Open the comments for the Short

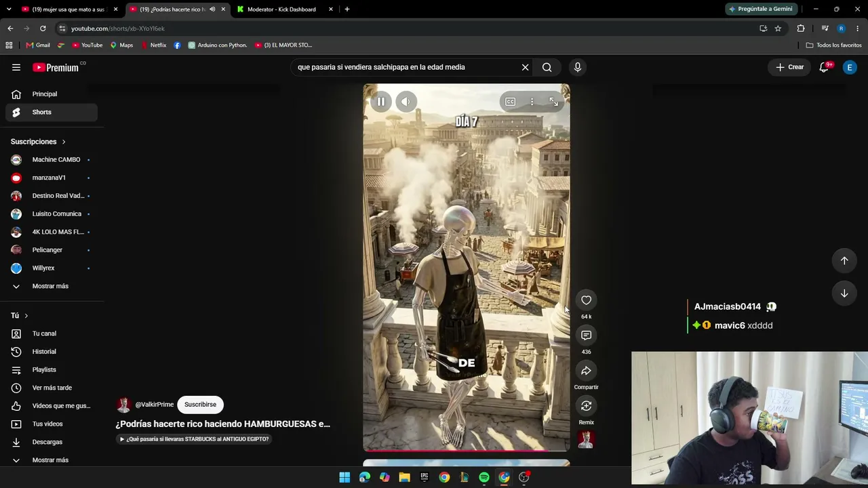(x=587, y=335)
